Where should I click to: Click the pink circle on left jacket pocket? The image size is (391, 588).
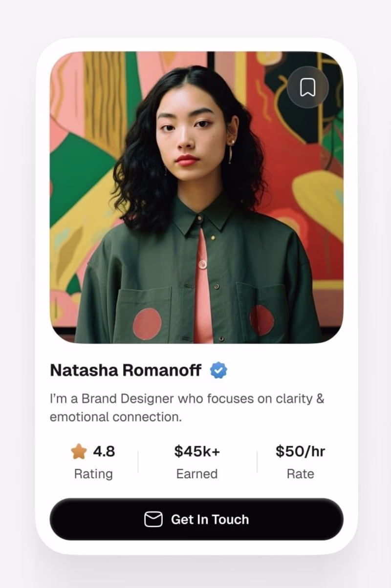coord(147,324)
